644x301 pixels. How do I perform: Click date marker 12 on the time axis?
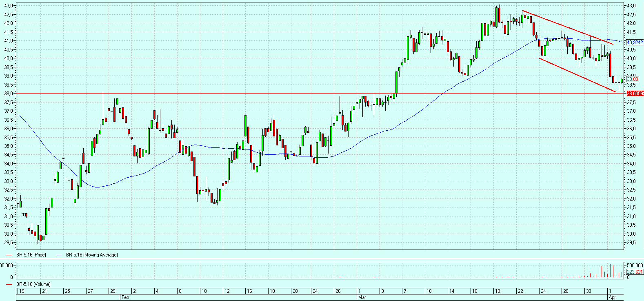(x=227, y=291)
